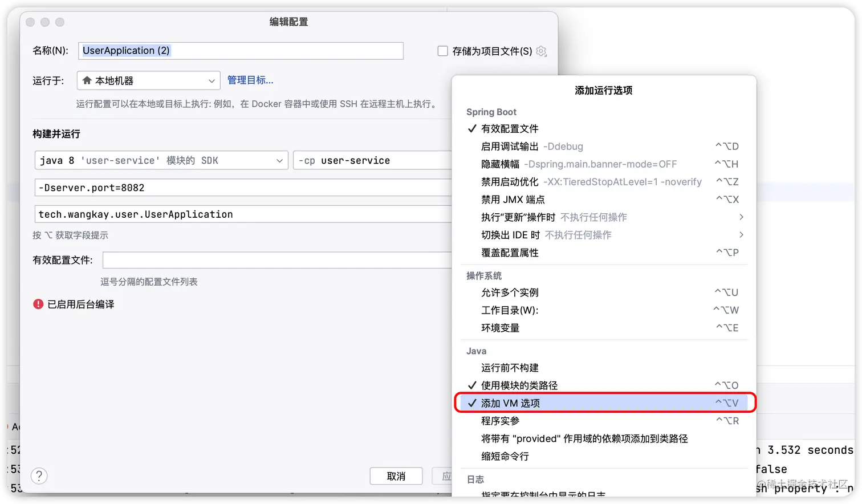Image resolution: width=862 pixels, height=504 pixels.
Task: Select 缩短命令行 option
Action: click(x=604, y=456)
